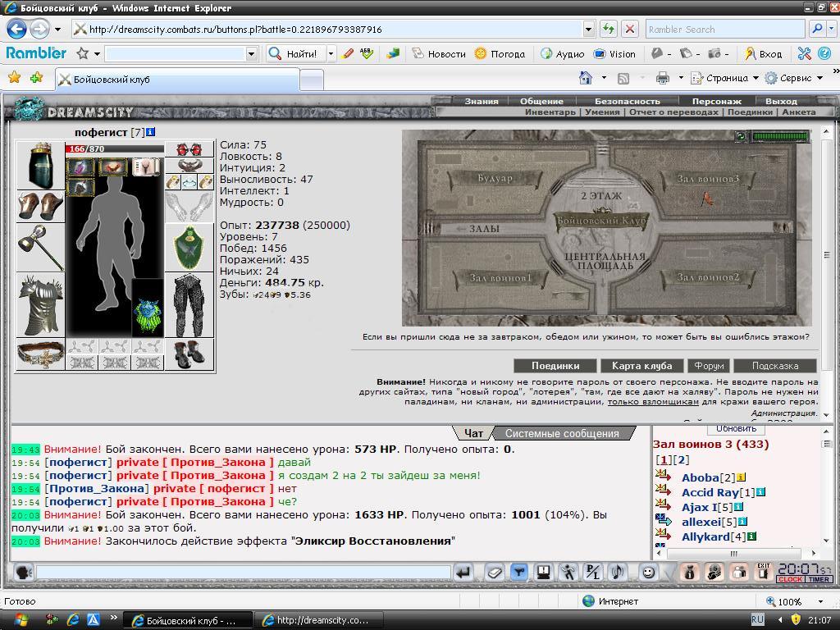Click the Поединки button below the map
Screen dimensions: 840x630
555,366
